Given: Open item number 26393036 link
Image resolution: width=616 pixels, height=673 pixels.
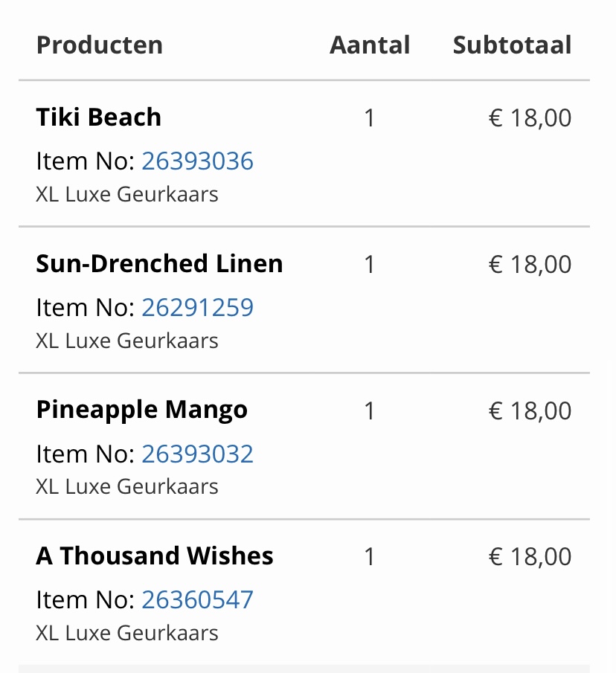Looking at the screenshot, I should coord(197,161).
